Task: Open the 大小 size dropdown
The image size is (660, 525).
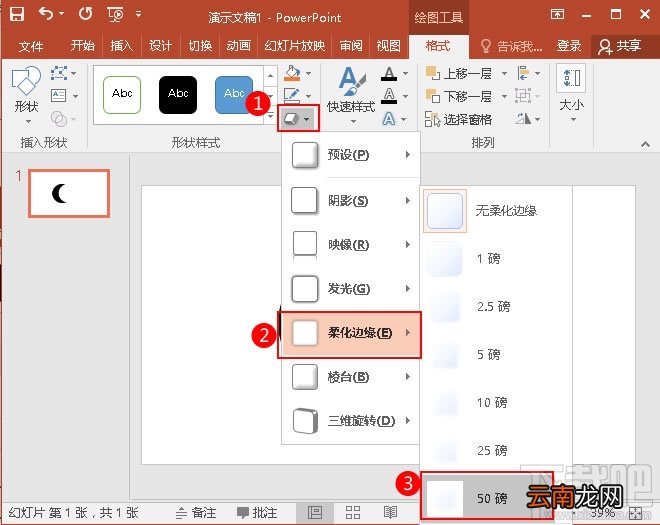Action: [x=571, y=94]
